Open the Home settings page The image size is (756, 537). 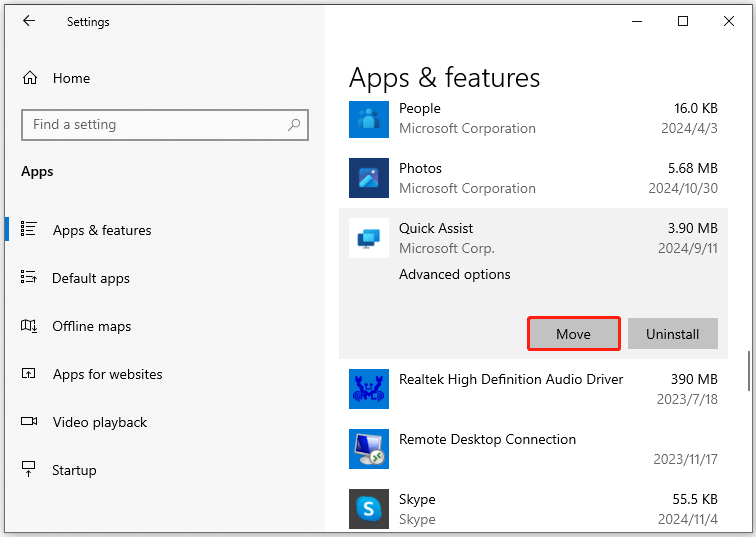click(x=70, y=78)
